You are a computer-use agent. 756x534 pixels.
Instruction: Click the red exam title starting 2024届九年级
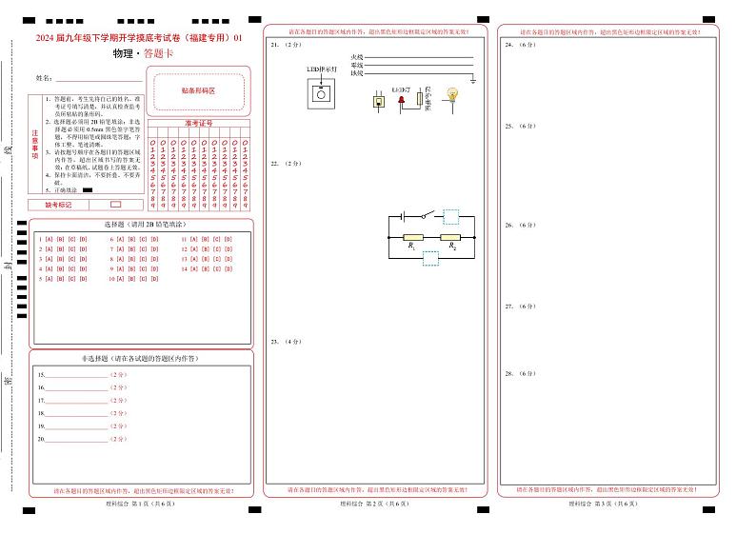click(x=139, y=38)
